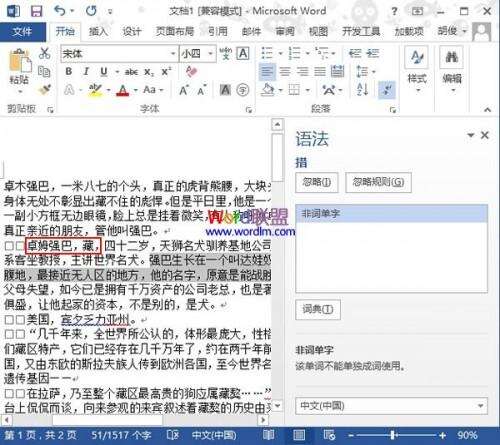Screen dimensions: 500x445
Task: Toggle Underline formatting
Action: (104, 71)
